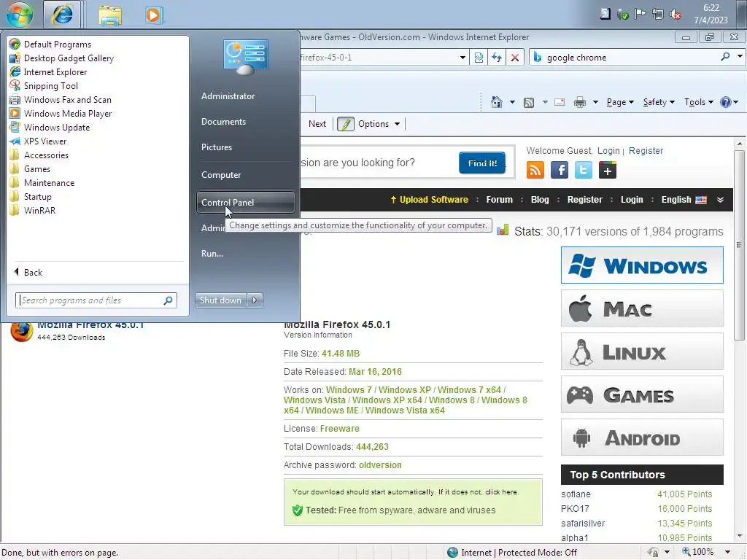Viewport: 747px width, 560px height.
Task: Open the Administrator user folder
Action: 228,96
